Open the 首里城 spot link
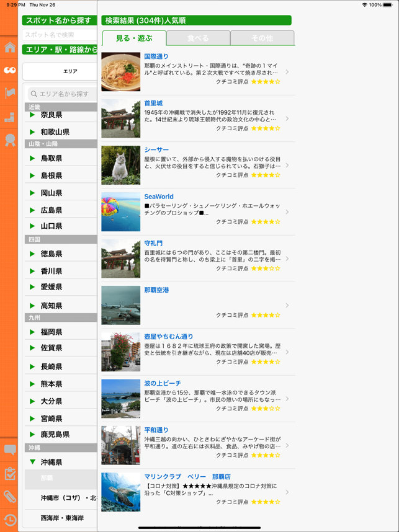The width and height of the screenshot is (399, 532). click(x=153, y=103)
